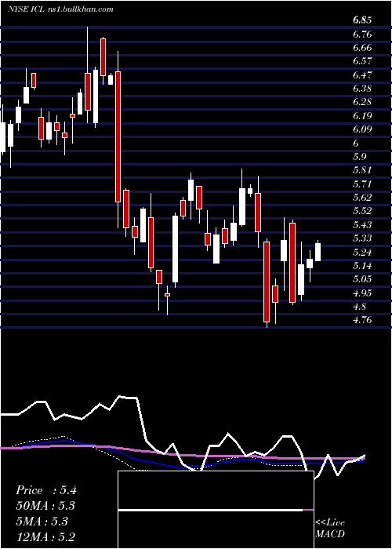Click the 'Price : 5.4' readout
The image size is (392, 549).
[45, 490]
